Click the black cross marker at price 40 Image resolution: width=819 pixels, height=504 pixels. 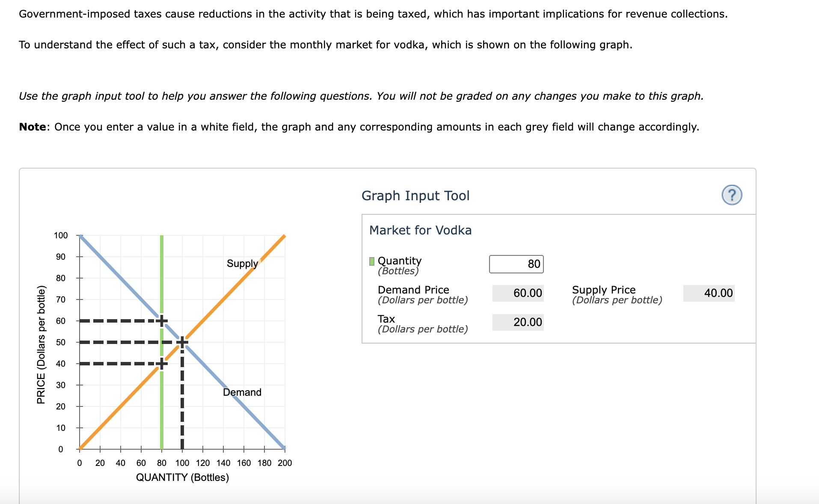coord(161,363)
